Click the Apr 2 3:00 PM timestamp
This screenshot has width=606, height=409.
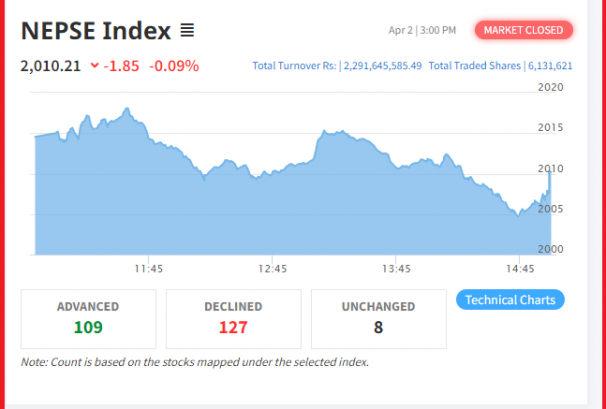pos(422,30)
